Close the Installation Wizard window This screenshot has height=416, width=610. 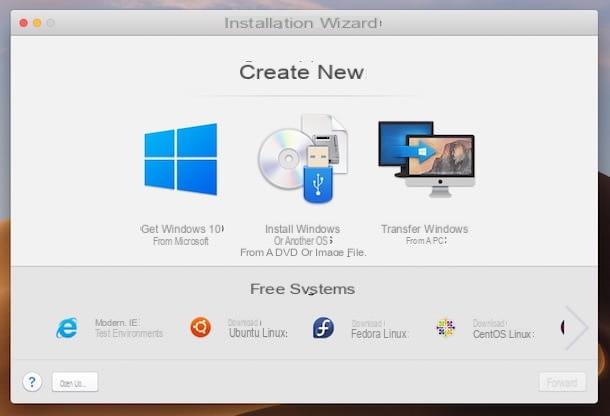point(24,23)
